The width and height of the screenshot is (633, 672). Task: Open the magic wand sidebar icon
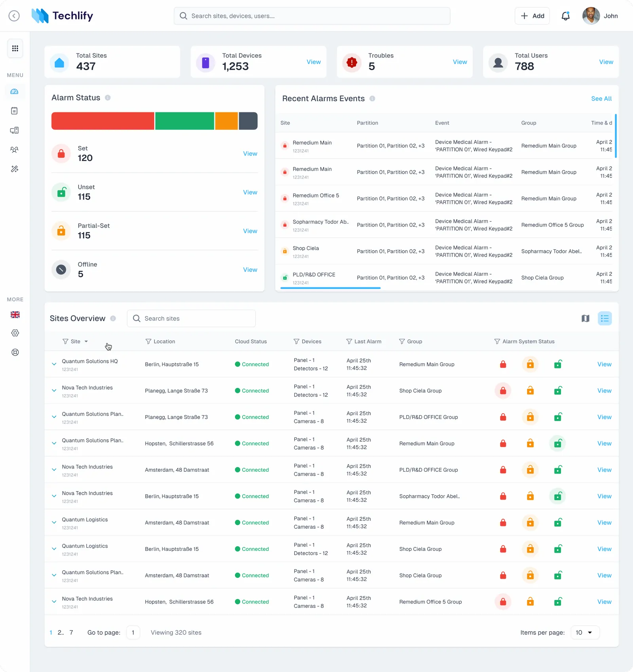(14, 169)
